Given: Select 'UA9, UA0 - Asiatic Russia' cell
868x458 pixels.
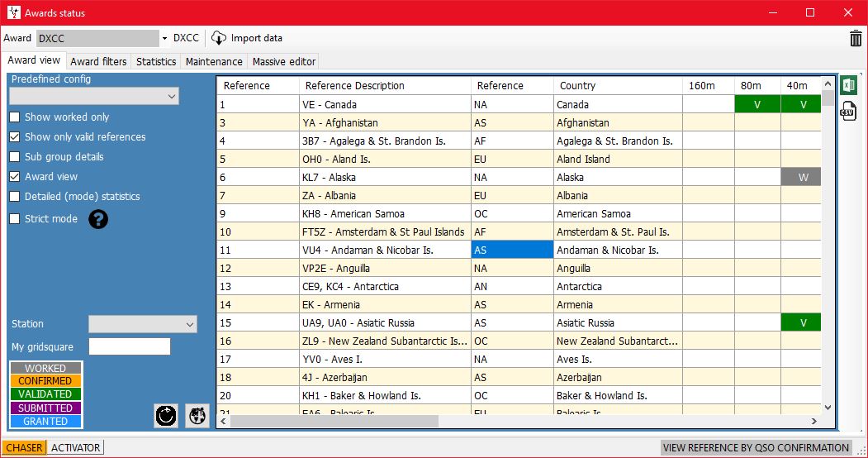Looking at the screenshot, I should (x=385, y=323).
